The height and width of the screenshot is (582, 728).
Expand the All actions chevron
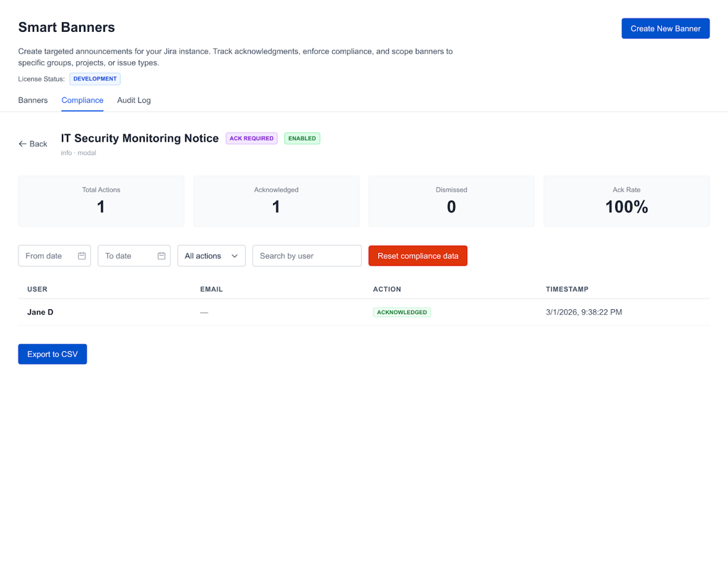click(x=235, y=257)
